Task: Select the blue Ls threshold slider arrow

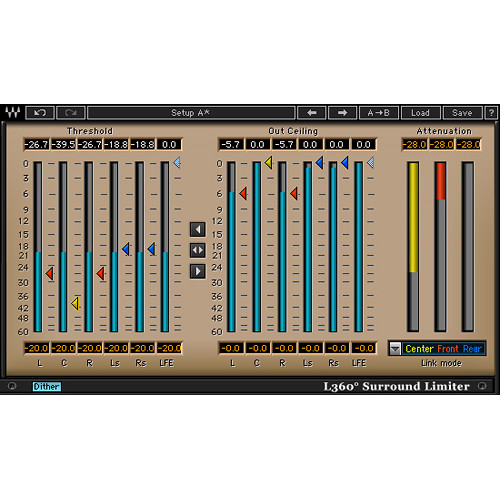Action: click(126, 249)
